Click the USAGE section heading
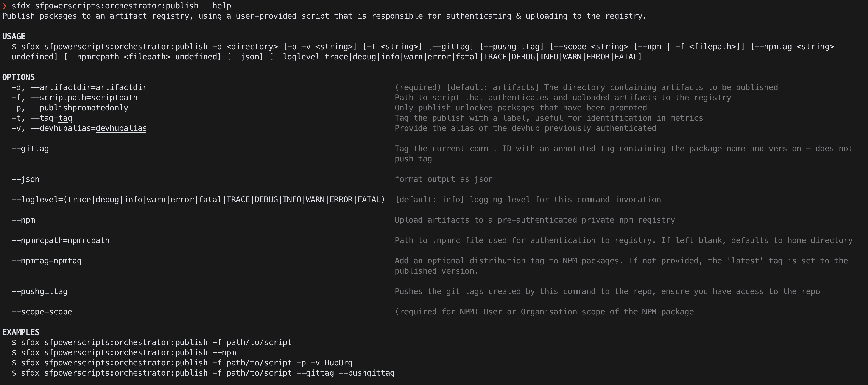The width and height of the screenshot is (868, 385). [x=14, y=36]
